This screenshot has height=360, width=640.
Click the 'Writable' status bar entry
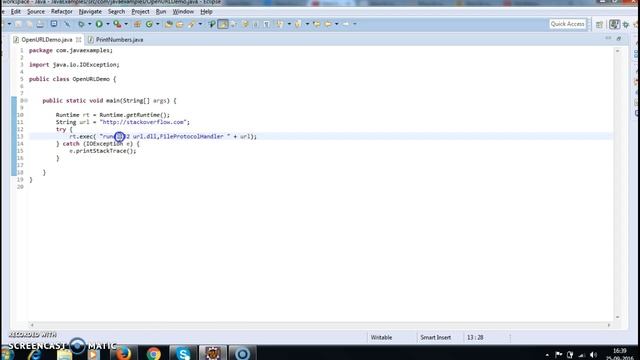381,338
